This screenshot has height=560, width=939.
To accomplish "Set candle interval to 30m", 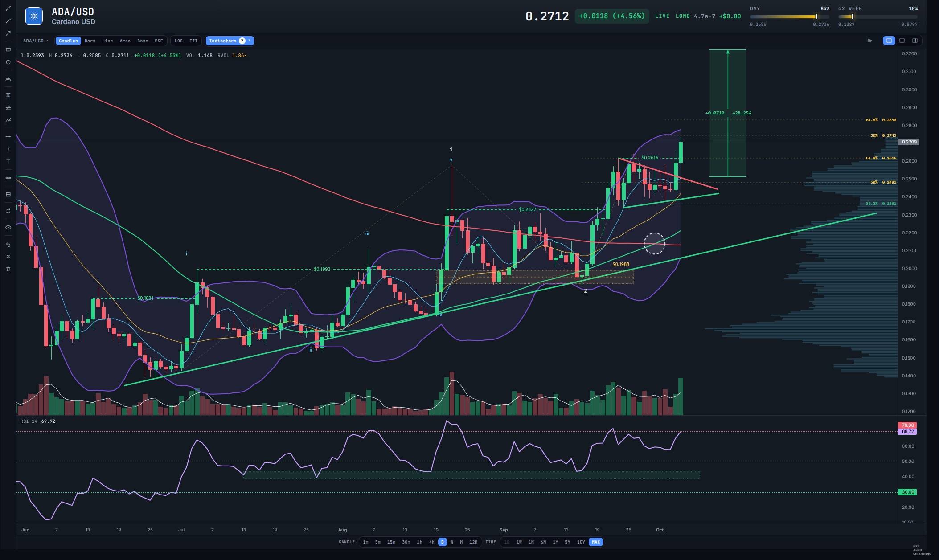I will tap(406, 542).
